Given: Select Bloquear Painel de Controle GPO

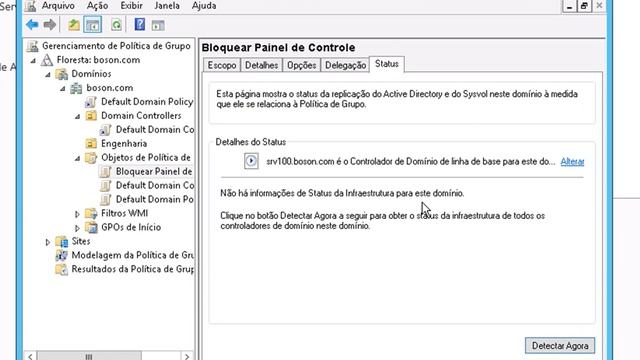Looking at the screenshot, I should tap(154, 171).
